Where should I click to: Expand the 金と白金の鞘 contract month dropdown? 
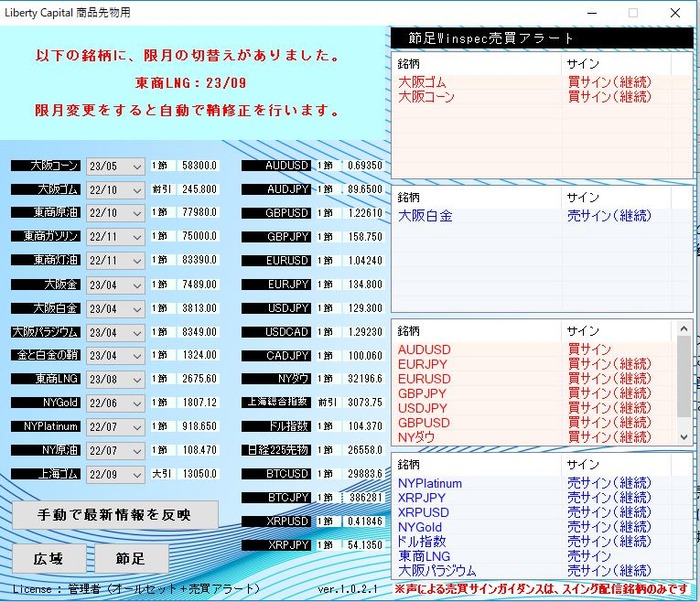click(115, 355)
